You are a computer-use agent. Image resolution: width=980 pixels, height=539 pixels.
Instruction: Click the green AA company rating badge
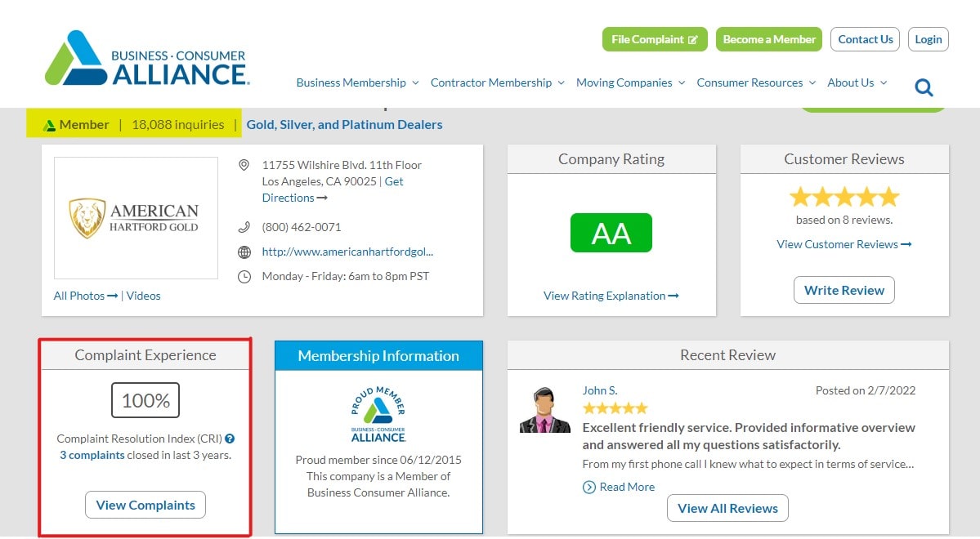pyautogui.click(x=611, y=234)
